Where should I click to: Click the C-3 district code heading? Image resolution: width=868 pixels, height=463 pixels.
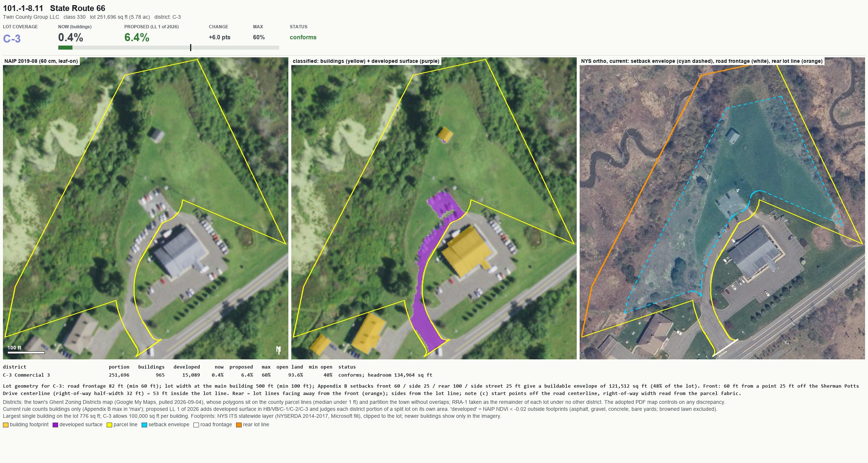pos(12,39)
